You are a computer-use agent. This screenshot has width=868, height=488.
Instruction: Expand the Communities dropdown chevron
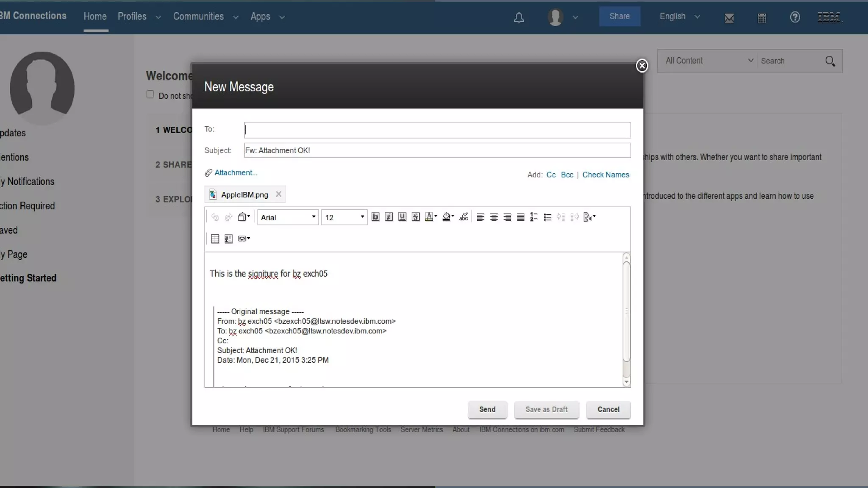pyautogui.click(x=236, y=17)
